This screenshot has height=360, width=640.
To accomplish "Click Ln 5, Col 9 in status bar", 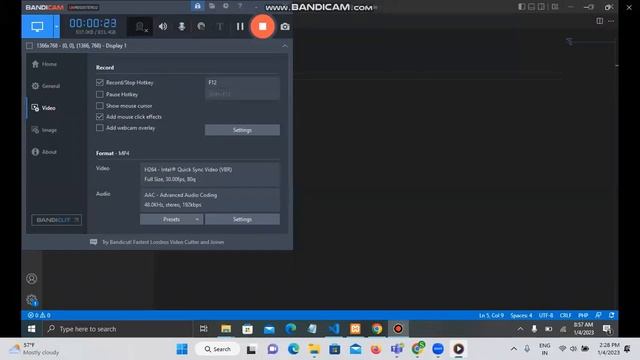I will coord(491,316).
